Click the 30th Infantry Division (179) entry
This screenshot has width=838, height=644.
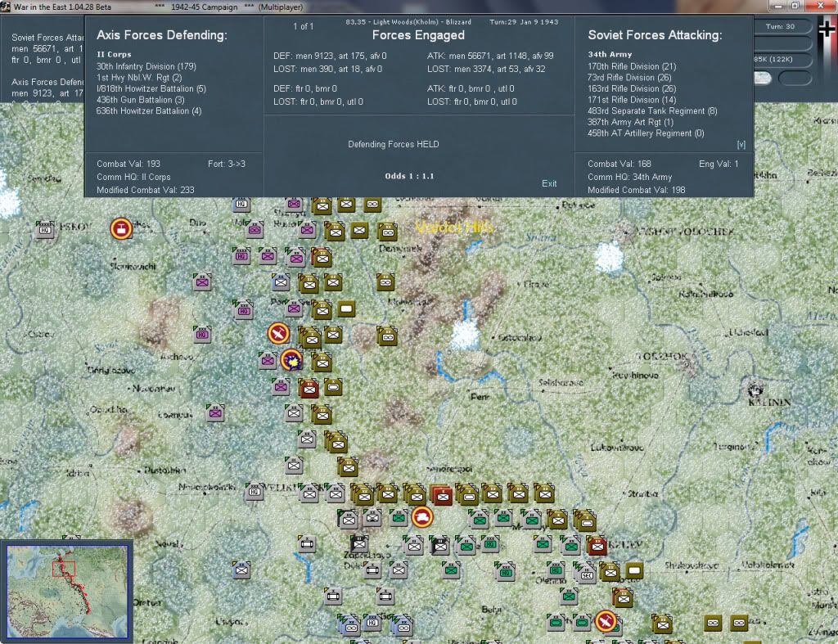tap(146, 66)
